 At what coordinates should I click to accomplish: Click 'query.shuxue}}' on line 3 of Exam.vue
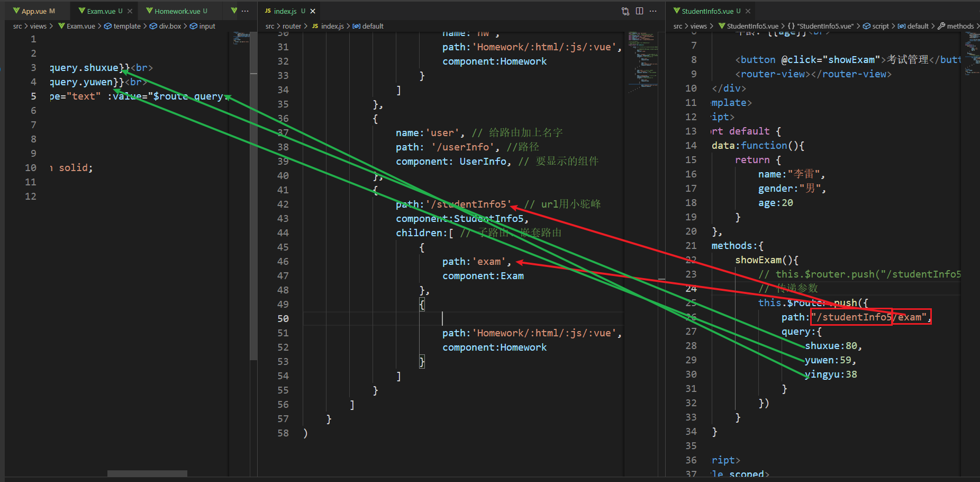click(89, 68)
